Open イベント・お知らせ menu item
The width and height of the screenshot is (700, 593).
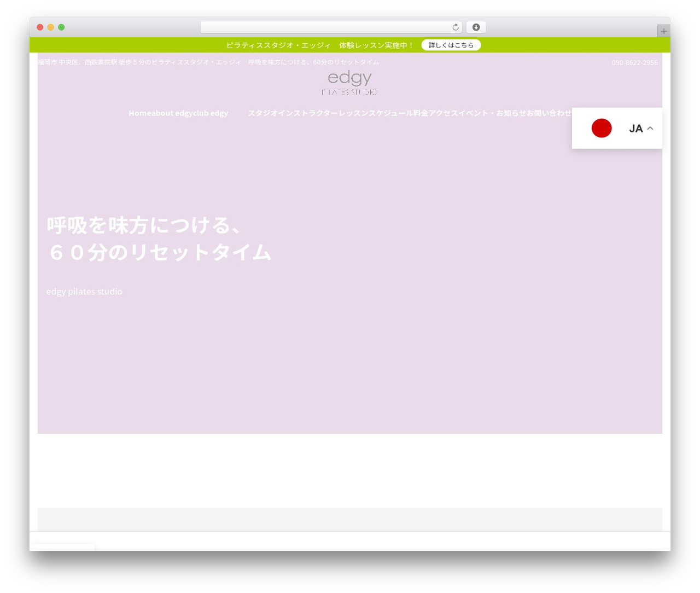(x=492, y=113)
